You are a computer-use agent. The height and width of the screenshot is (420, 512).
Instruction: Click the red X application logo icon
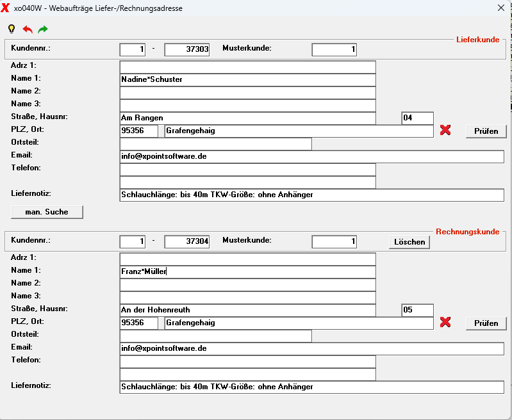(5, 8)
